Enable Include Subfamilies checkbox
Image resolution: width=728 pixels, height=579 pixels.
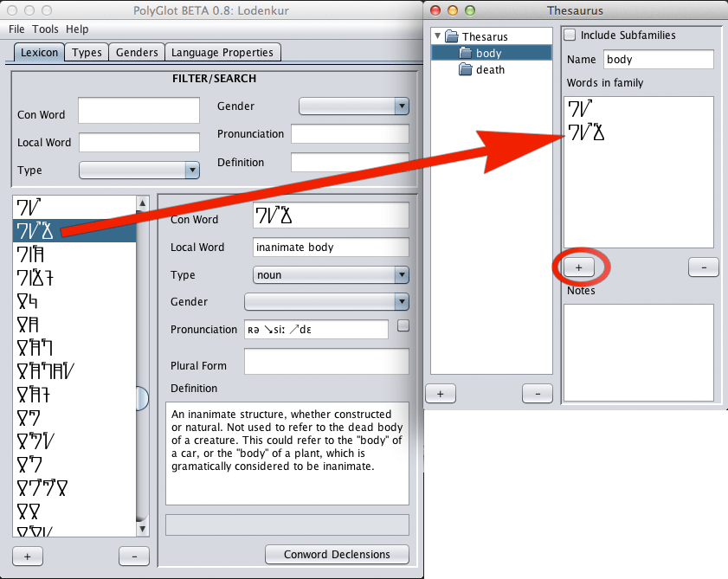570,35
